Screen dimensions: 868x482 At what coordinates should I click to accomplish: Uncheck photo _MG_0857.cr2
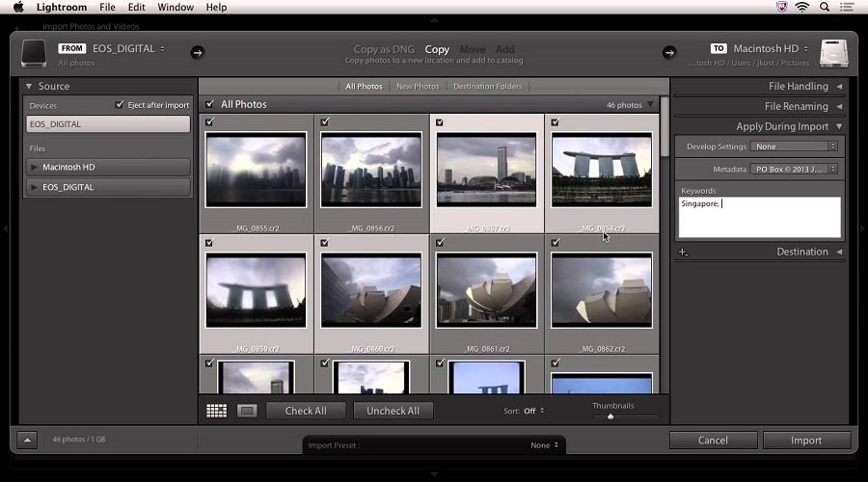tap(440, 121)
